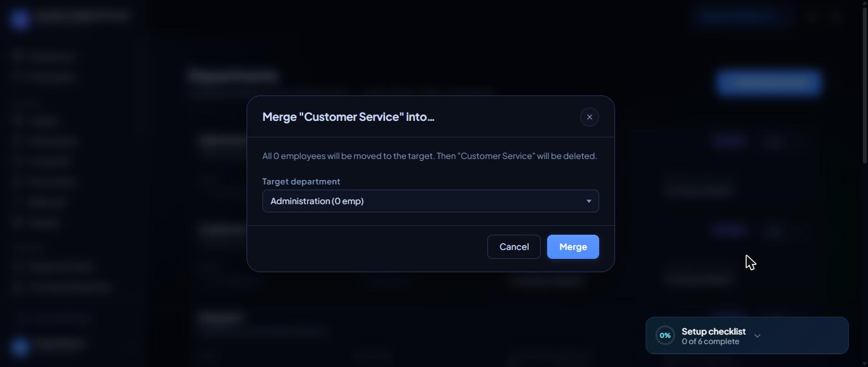
Task: Click the "All 0 employees will be moved" message
Action: point(430,156)
